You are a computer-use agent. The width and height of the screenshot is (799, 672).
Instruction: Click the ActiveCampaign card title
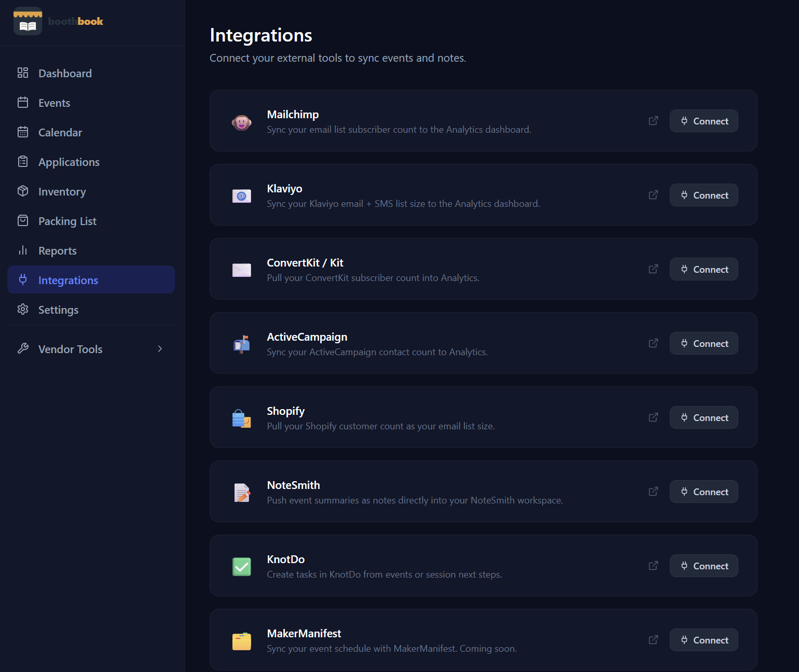pyautogui.click(x=307, y=337)
